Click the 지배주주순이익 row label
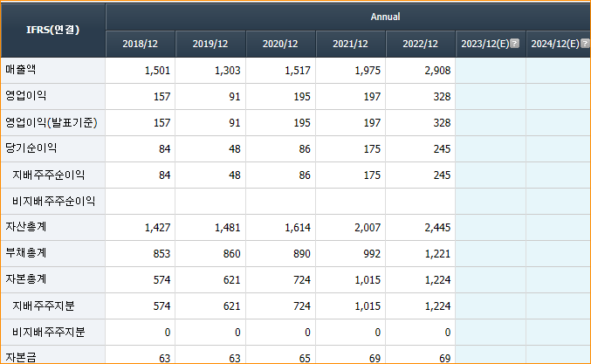The image size is (591, 364). 48,175
